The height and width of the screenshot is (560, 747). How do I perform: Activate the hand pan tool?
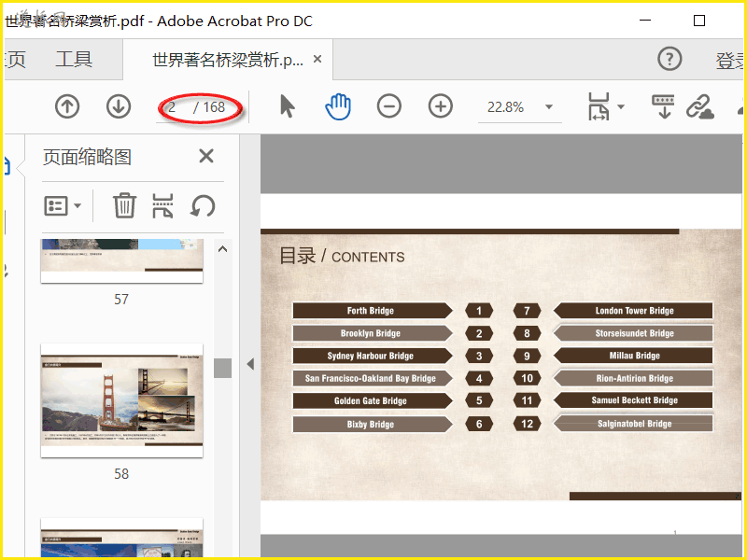point(338,106)
